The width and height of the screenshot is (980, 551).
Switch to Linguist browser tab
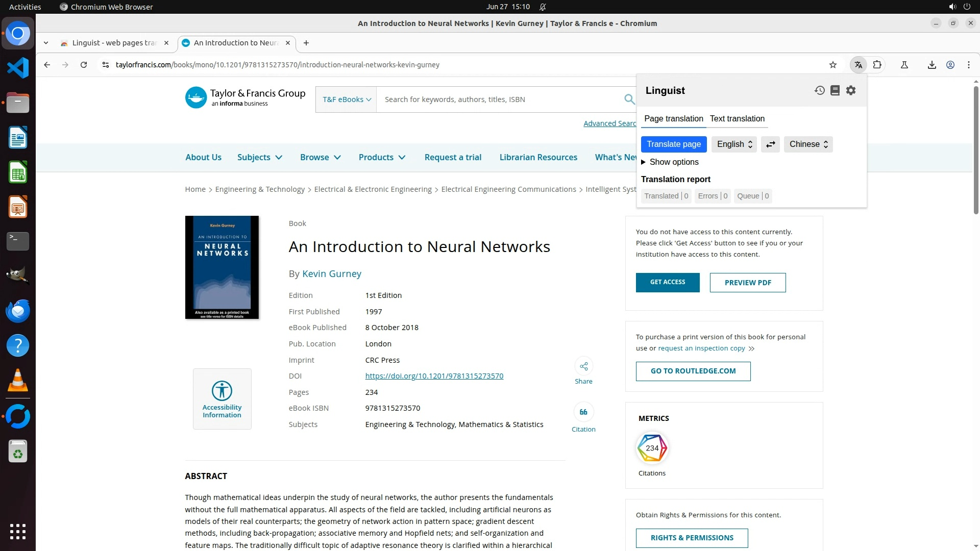tap(114, 43)
